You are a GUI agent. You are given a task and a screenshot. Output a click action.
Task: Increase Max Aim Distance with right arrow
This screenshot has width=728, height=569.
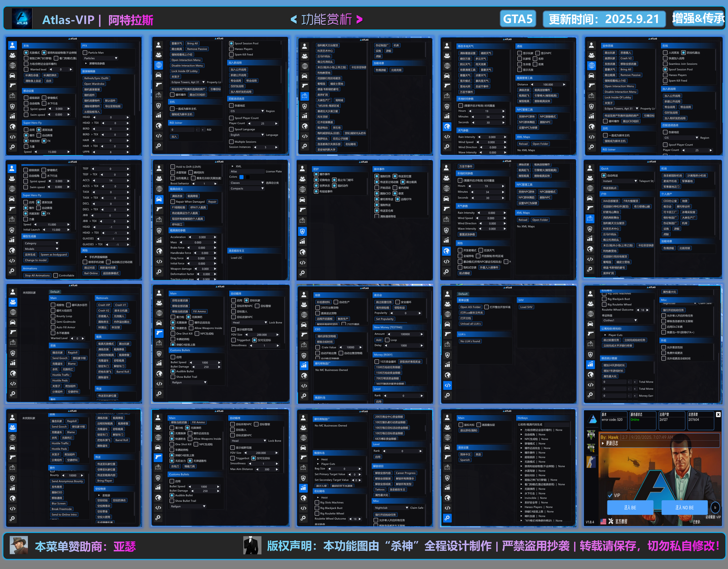[277, 469]
